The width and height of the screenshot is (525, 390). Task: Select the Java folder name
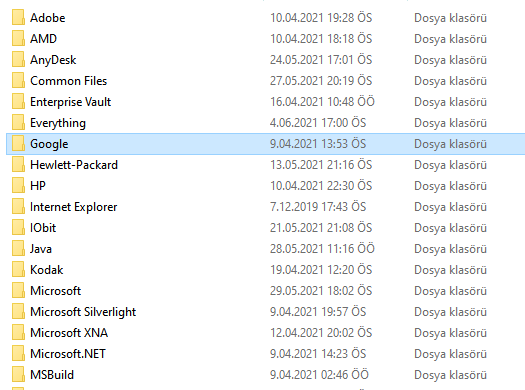pos(41,249)
